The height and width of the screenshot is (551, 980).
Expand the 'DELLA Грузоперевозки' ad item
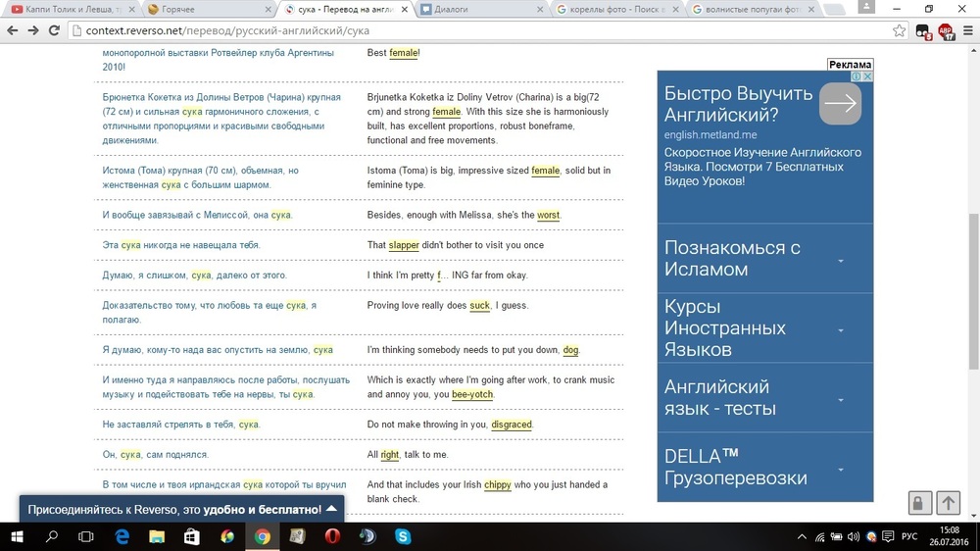point(841,469)
